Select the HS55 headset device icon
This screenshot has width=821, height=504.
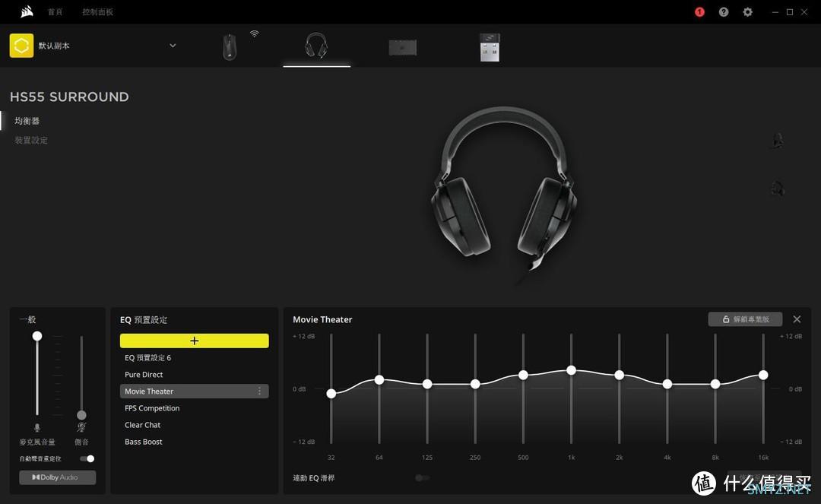(316, 46)
